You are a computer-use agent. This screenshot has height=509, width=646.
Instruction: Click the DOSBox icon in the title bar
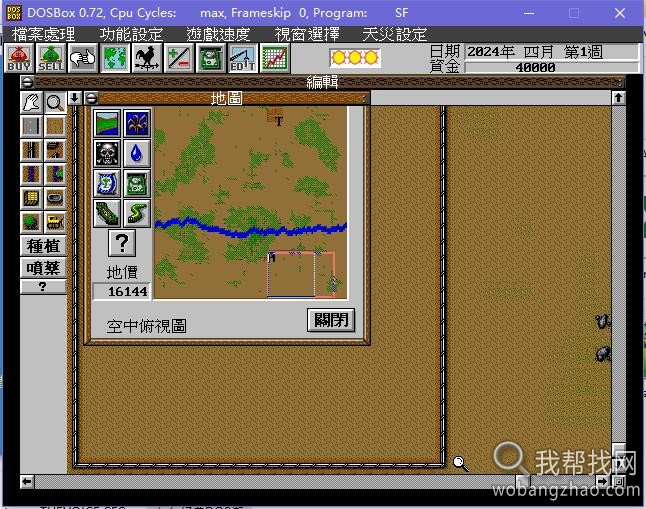click(14, 13)
